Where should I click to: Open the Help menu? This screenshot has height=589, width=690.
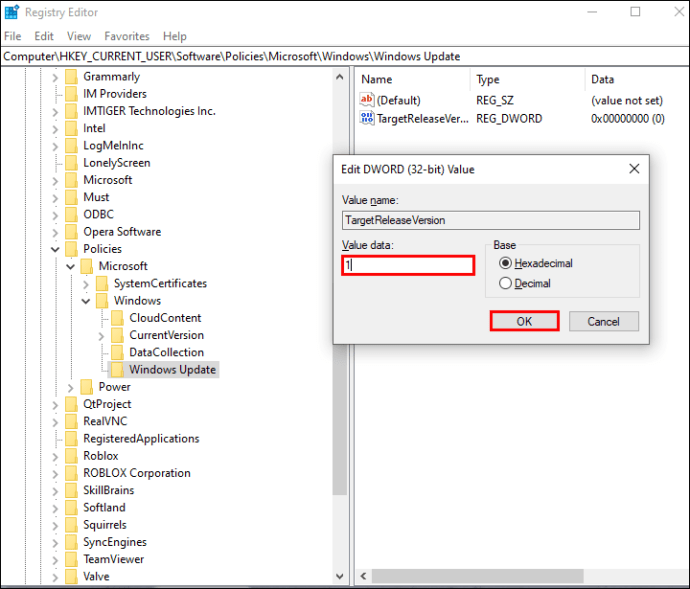coord(175,36)
